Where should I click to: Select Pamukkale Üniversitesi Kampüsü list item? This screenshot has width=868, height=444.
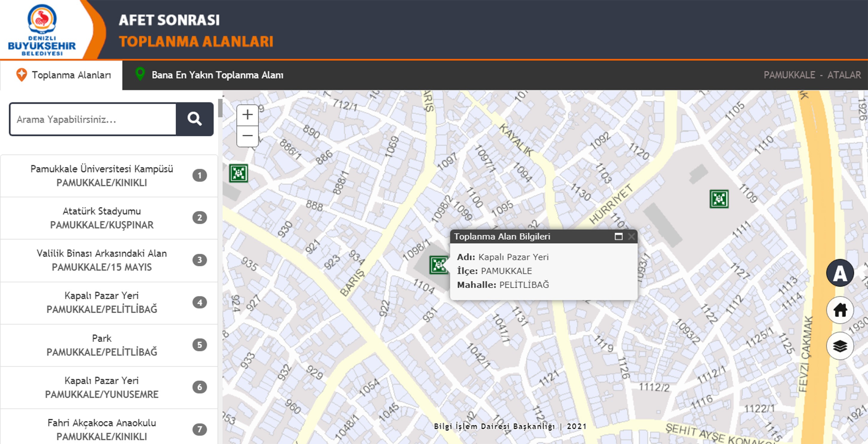point(109,176)
